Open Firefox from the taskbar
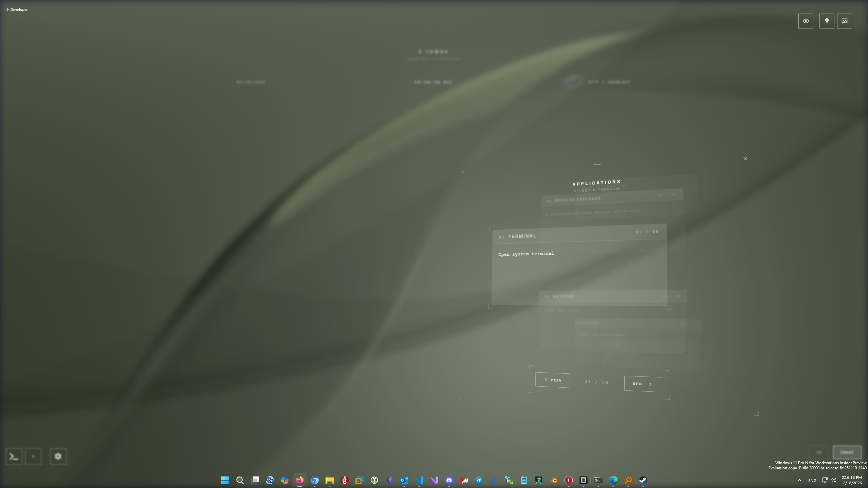 pos(299,480)
